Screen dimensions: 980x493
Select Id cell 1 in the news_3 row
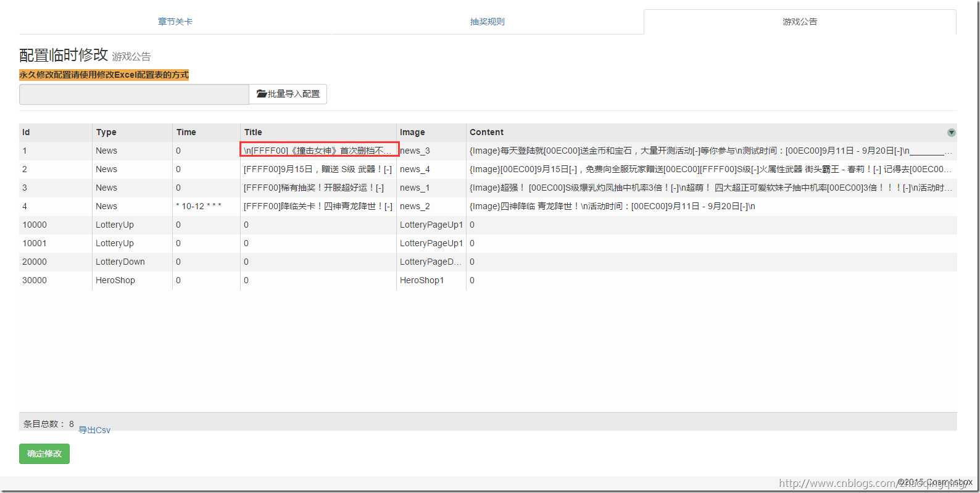(56, 151)
